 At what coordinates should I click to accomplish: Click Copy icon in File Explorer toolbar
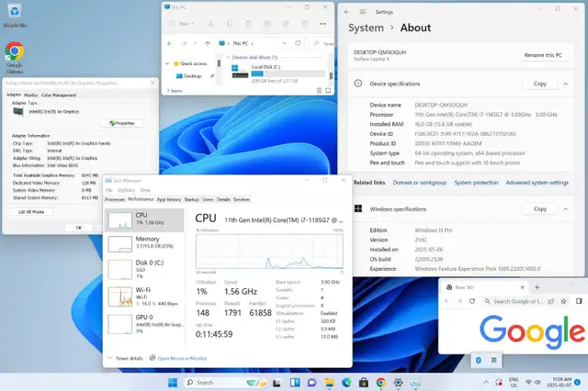tap(230, 24)
